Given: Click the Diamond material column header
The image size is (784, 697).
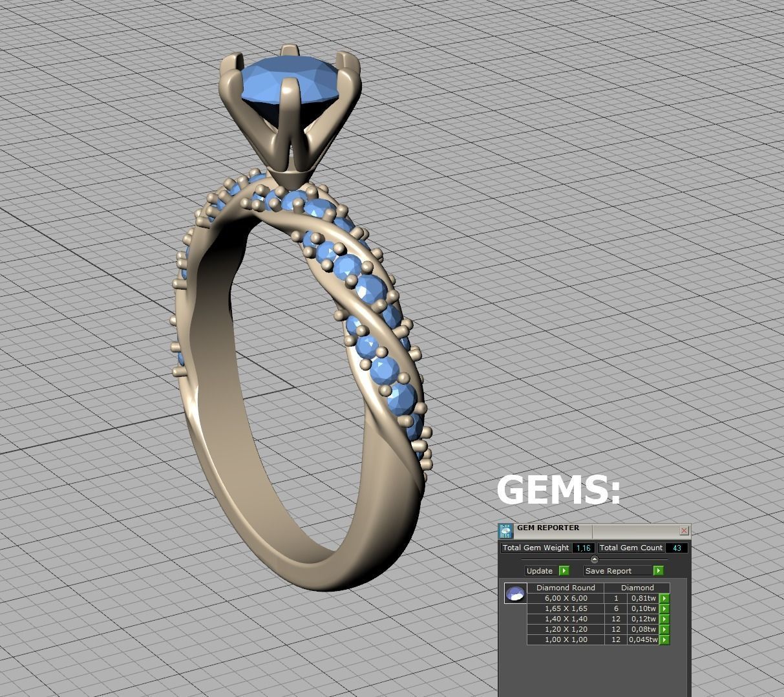Looking at the screenshot, I should [637, 588].
